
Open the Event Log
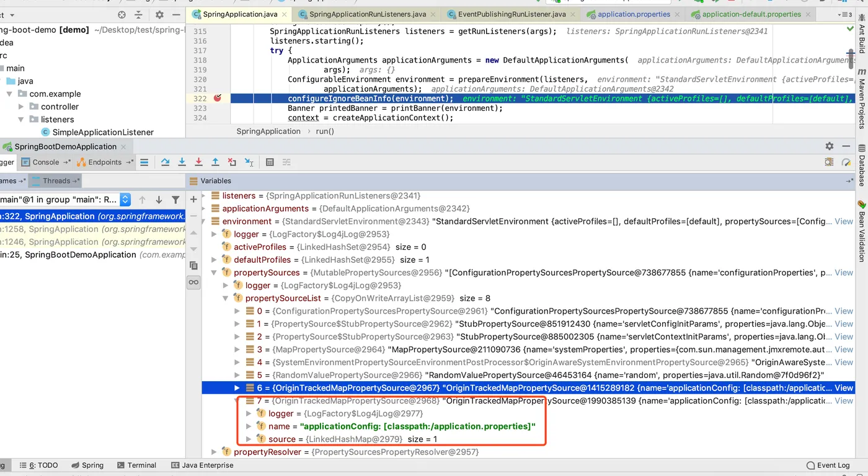828,465
